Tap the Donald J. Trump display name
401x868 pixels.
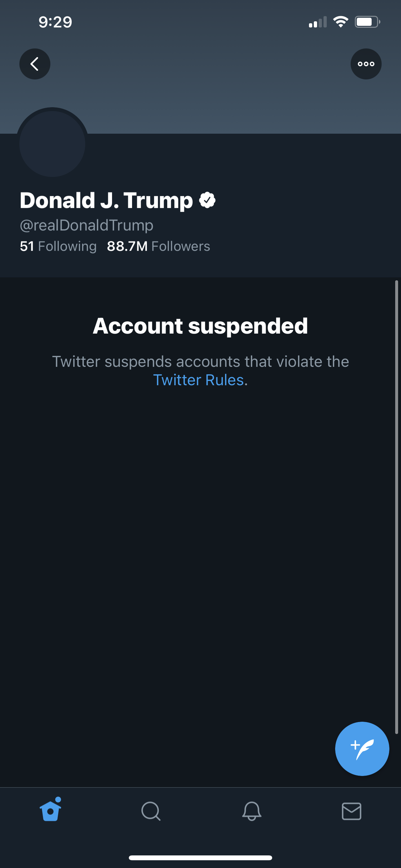click(106, 201)
